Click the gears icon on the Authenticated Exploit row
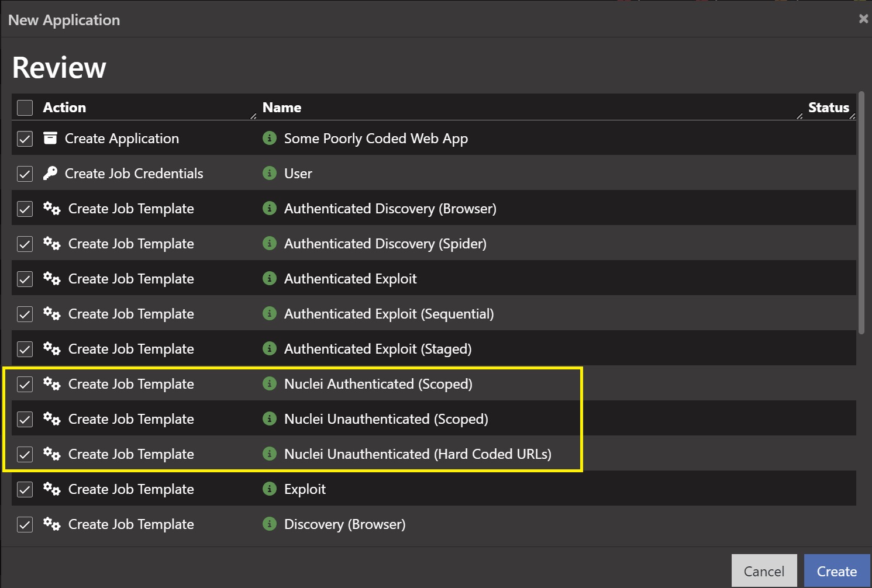872x588 pixels. (x=51, y=278)
